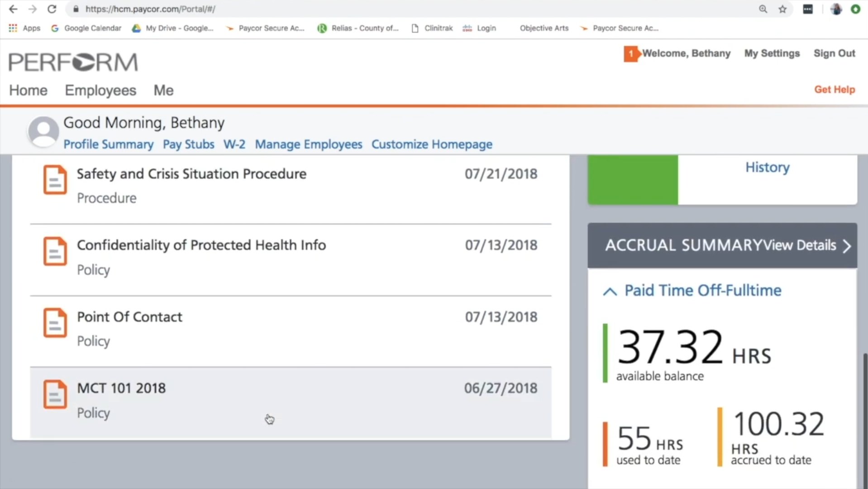Click the Safety and Crisis Situation document icon

pos(55,180)
